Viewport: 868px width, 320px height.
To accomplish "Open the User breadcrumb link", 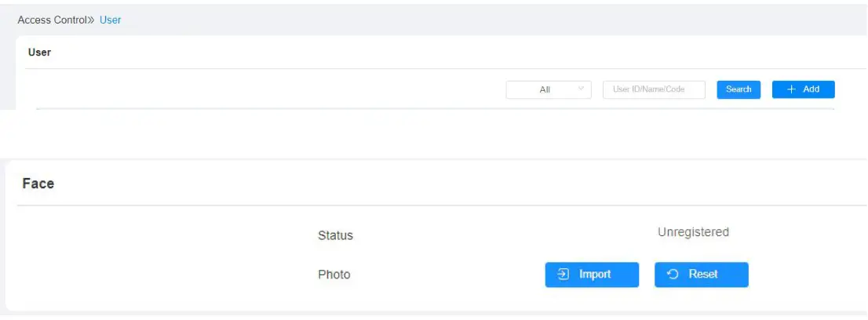I will coord(111,20).
